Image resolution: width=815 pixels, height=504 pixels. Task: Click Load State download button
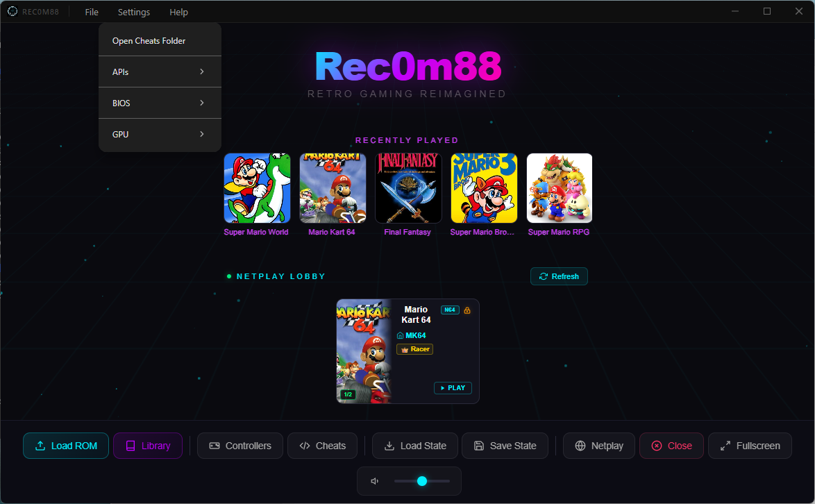(414, 446)
